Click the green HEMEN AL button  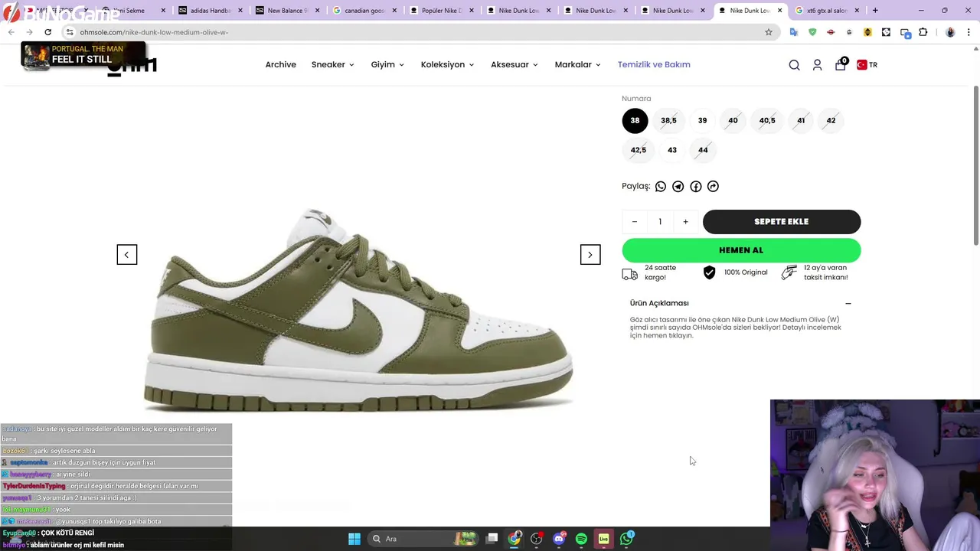[741, 250]
